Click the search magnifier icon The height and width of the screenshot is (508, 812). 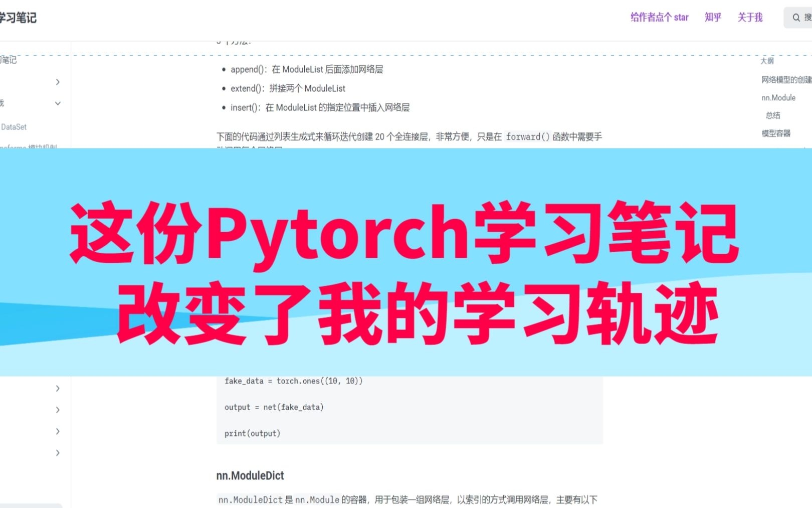[796, 18]
